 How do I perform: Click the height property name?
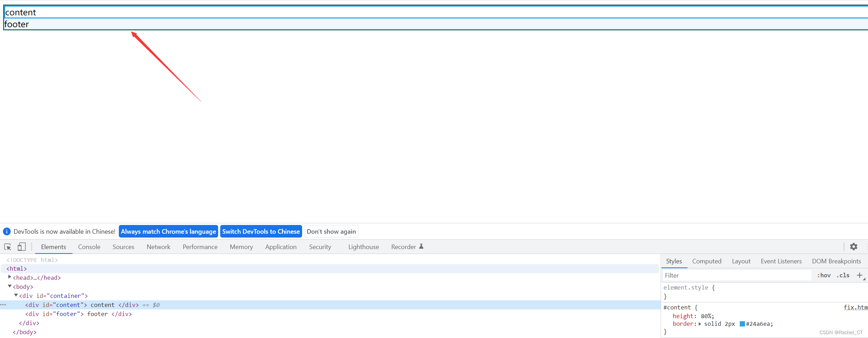(683, 316)
